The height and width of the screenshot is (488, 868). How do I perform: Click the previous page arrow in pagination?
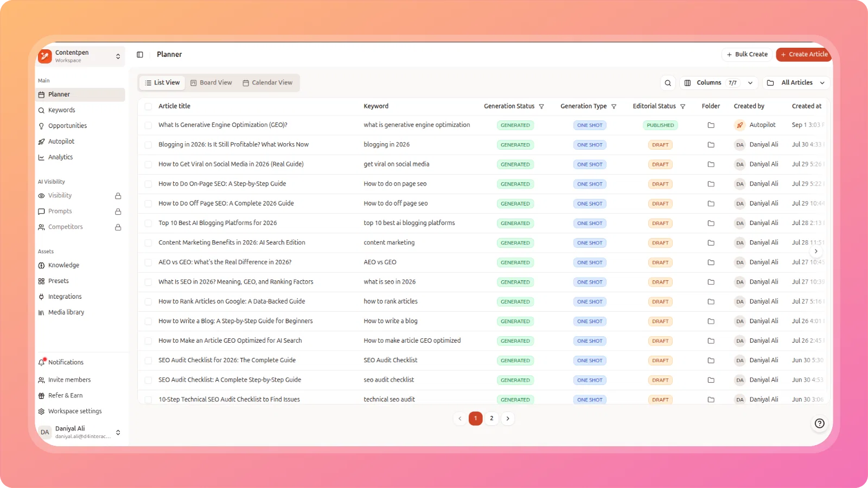point(459,419)
